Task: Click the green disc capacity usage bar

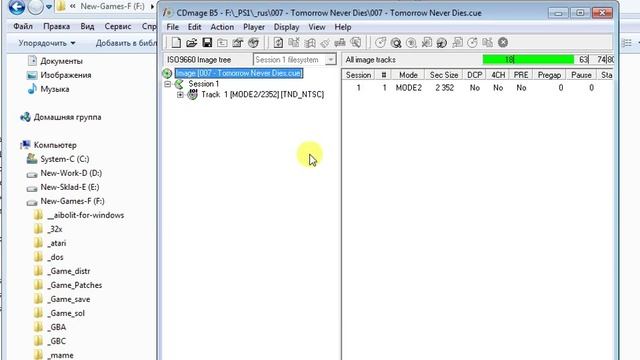Action: (528, 60)
